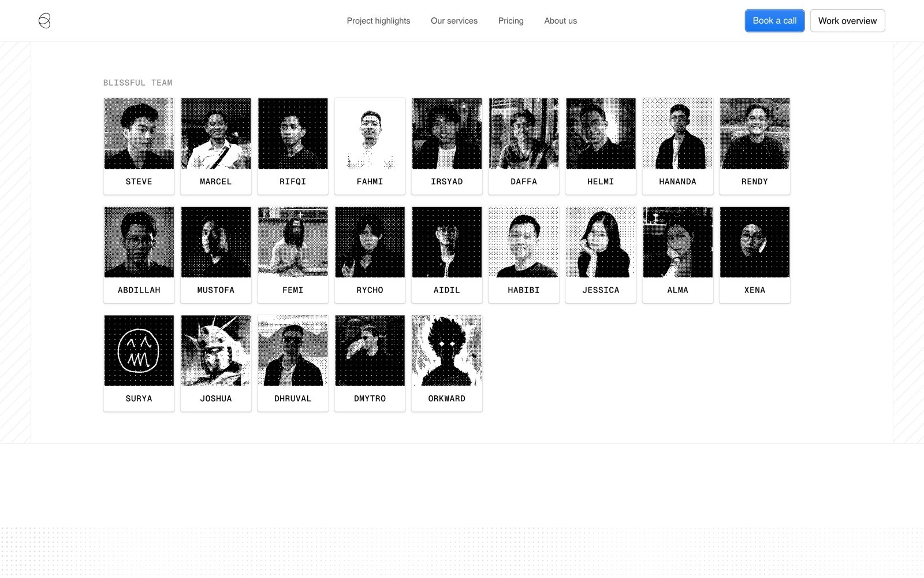Click Femi's team photo
Image resolution: width=924 pixels, height=578 pixels.
[293, 242]
